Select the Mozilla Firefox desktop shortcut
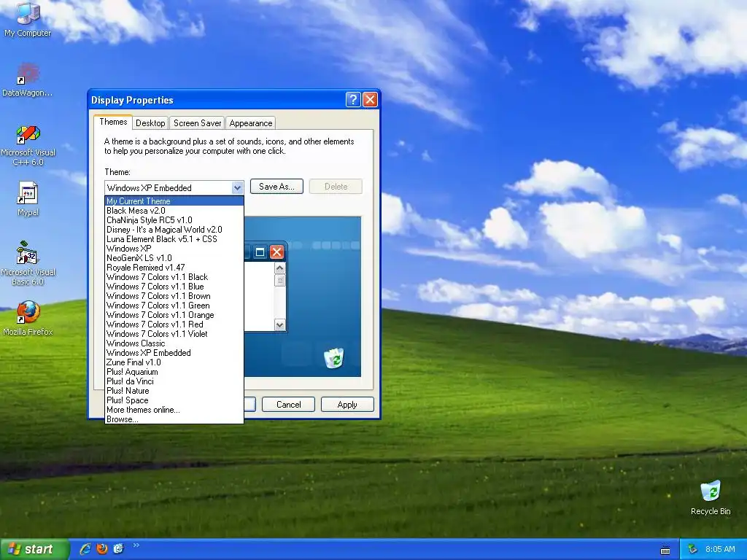The width and height of the screenshot is (747, 560). tap(28, 318)
